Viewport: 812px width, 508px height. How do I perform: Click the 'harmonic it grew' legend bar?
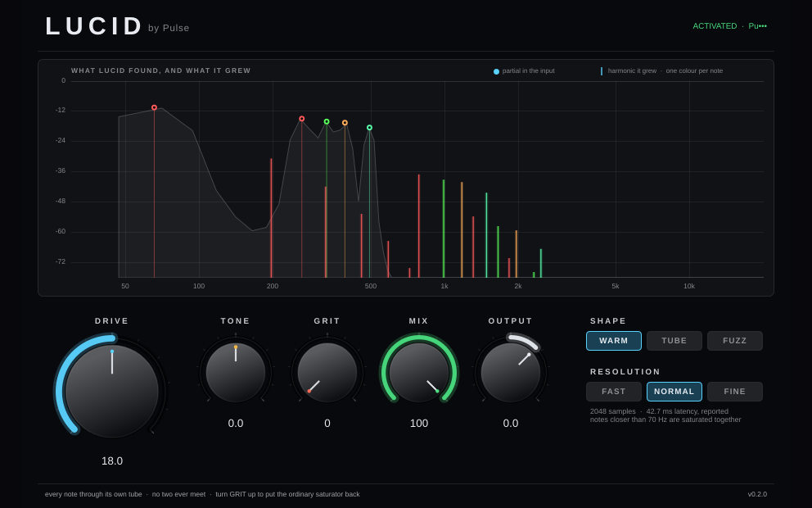(x=602, y=71)
